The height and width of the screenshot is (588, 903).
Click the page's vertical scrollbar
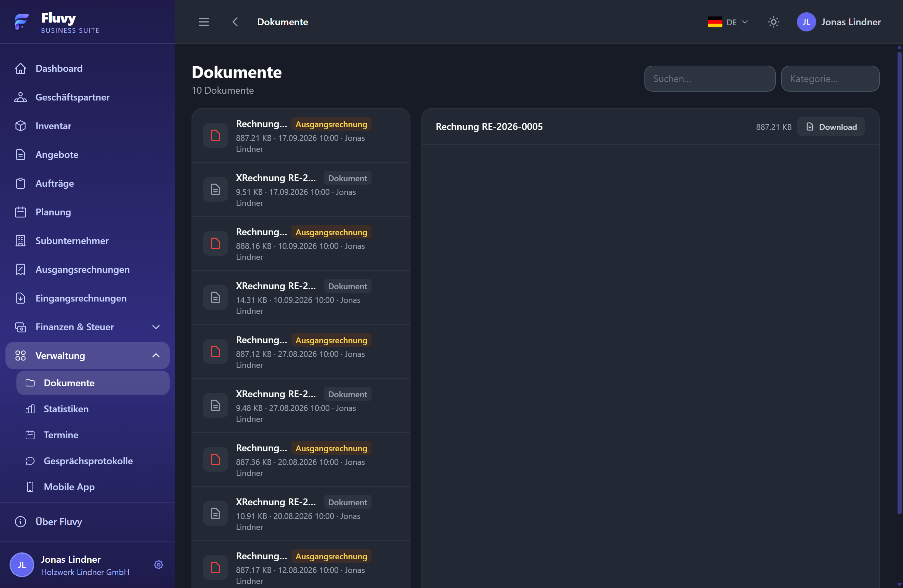click(899, 282)
